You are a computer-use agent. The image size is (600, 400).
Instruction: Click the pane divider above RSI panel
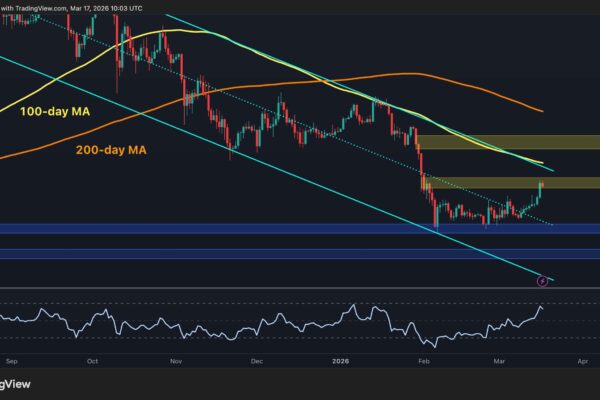coord(300,289)
